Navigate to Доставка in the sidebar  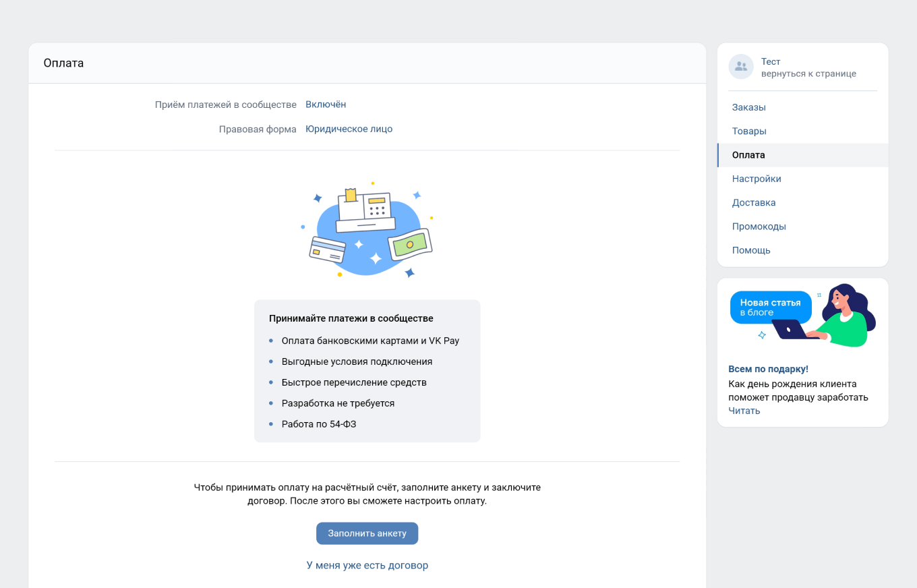coord(754,202)
